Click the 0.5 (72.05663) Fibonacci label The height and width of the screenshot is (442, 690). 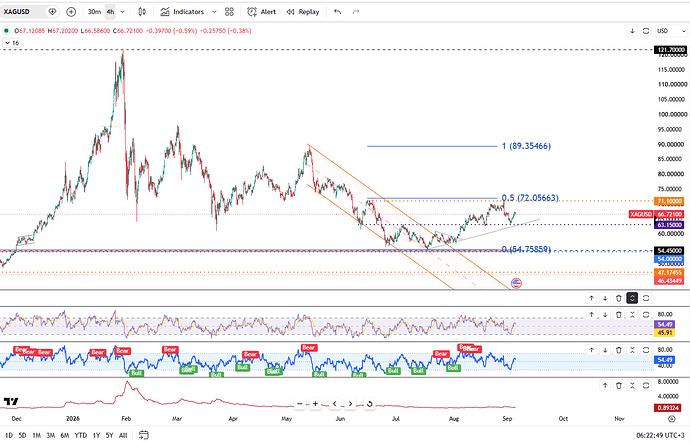coord(530,198)
